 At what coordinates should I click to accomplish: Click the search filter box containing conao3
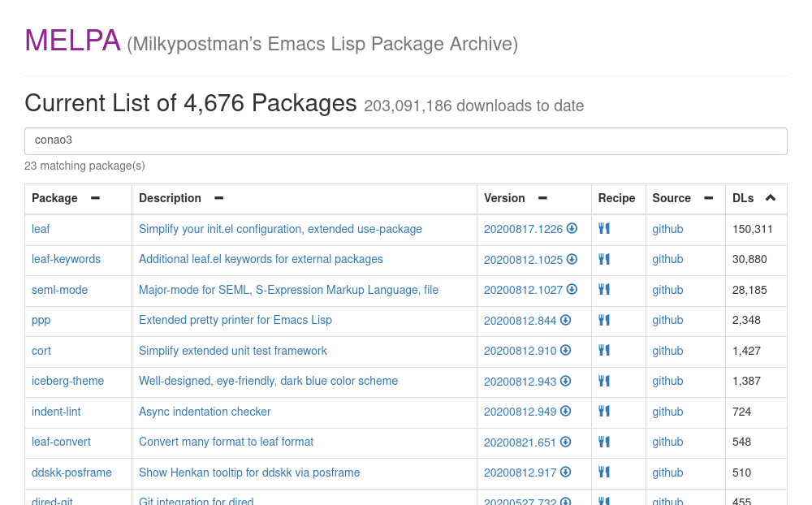(405, 140)
